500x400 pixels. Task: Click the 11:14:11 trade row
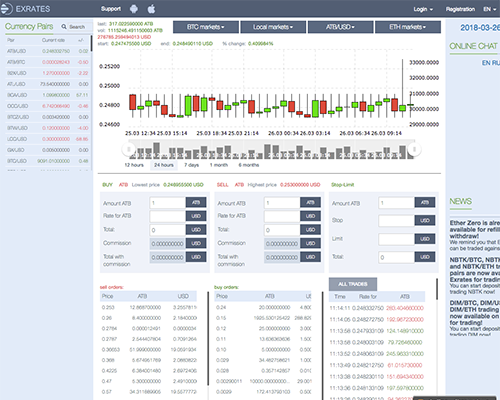tap(377, 308)
